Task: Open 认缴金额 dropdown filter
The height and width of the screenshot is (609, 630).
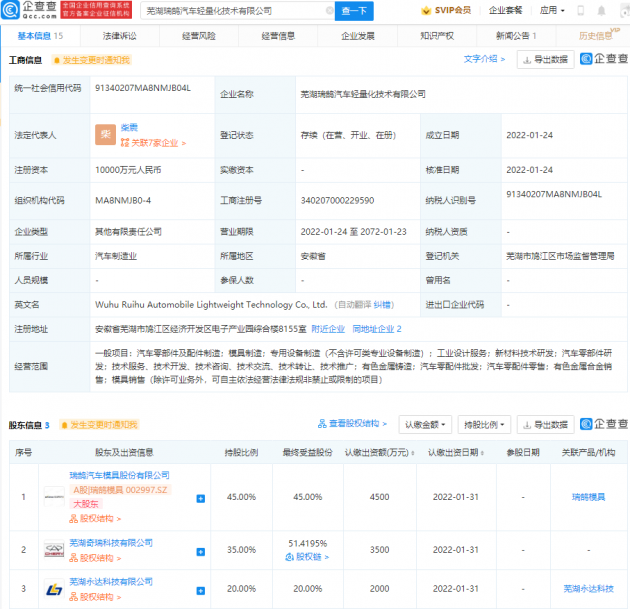Action: pos(425,425)
